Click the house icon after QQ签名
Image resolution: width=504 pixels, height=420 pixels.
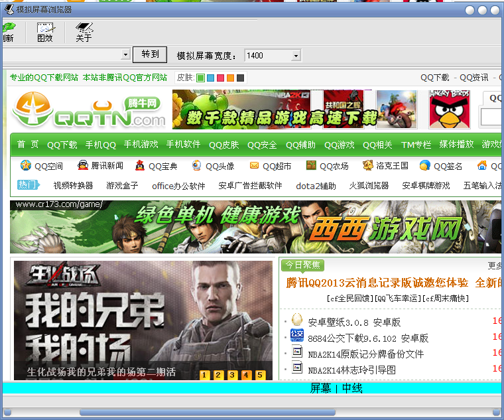[x=482, y=165]
